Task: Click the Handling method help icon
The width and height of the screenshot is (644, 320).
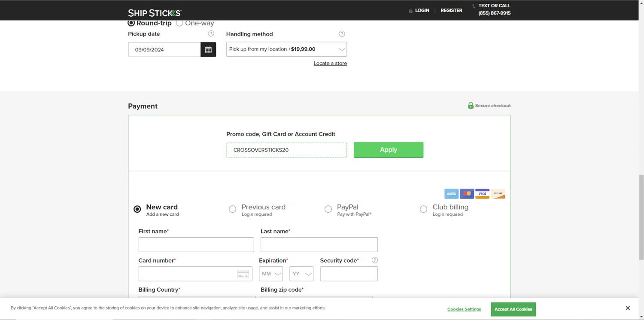Action: tap(342, 34)
